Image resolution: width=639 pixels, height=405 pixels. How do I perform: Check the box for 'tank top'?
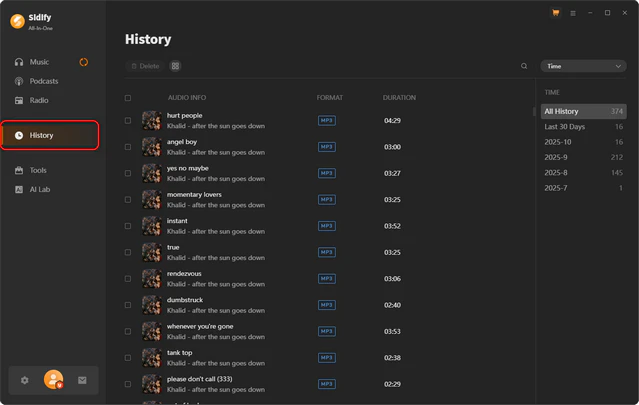tap(128, 358)
